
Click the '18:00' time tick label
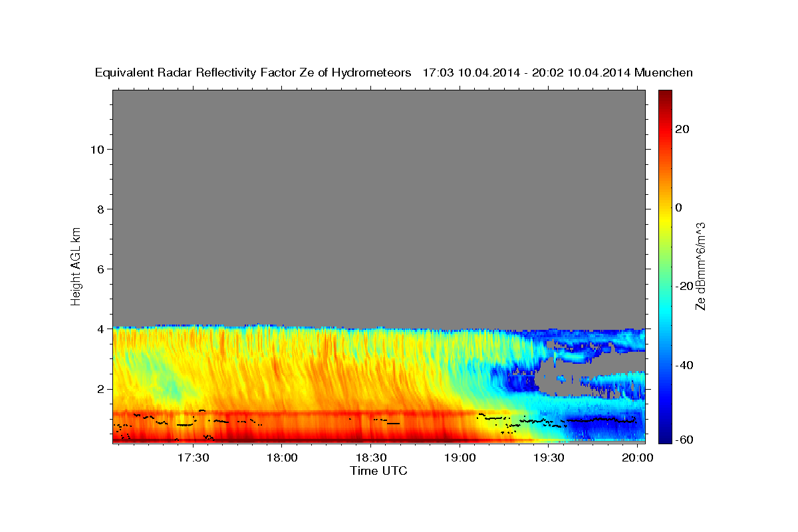tap(281, 458)
